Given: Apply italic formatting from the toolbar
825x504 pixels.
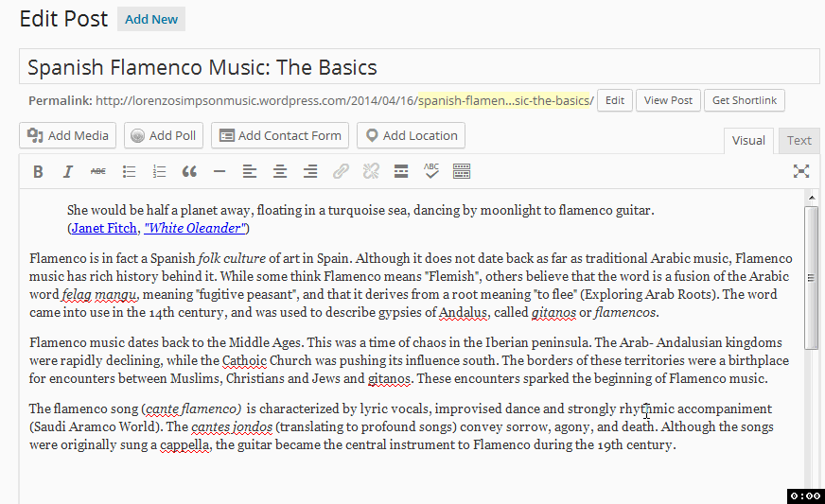Looking at the screenshot, I should 68,171.
